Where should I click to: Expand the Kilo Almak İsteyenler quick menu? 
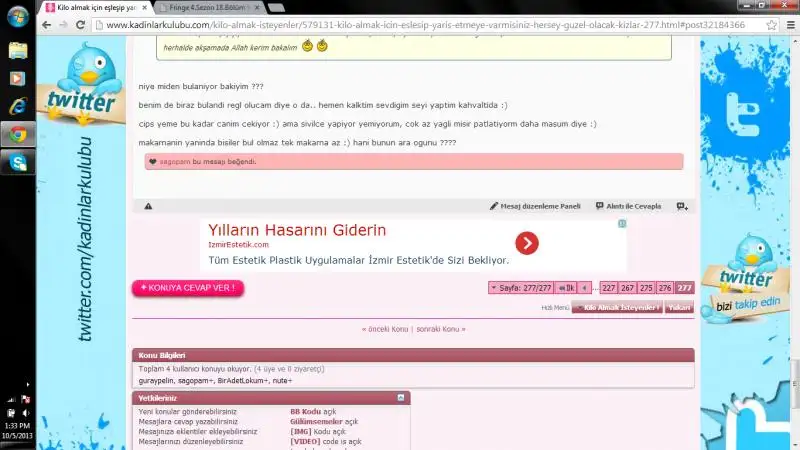coord(617,308)
